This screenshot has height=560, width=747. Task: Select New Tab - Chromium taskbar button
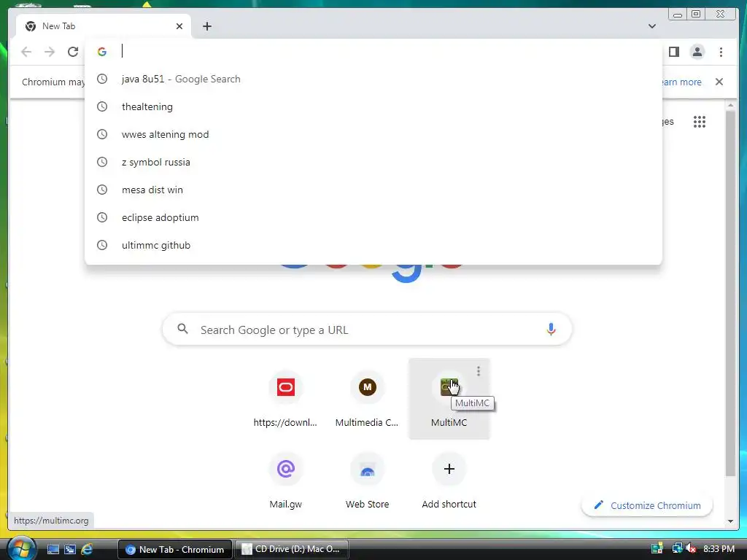[175, 549]
